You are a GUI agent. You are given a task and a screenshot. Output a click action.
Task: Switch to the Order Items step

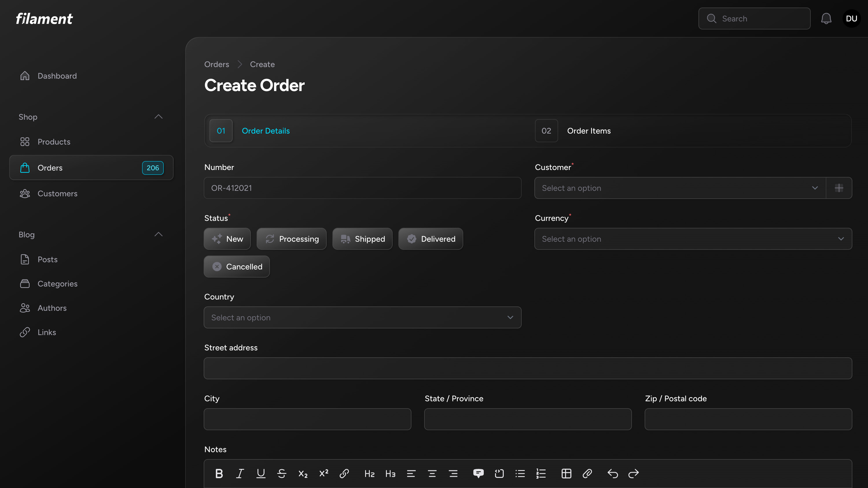(588, 131)
